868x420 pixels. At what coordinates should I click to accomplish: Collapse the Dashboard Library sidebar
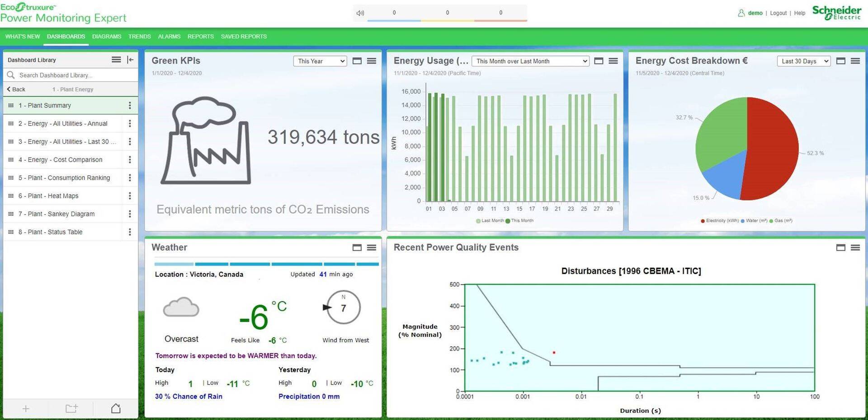point(130,59)
